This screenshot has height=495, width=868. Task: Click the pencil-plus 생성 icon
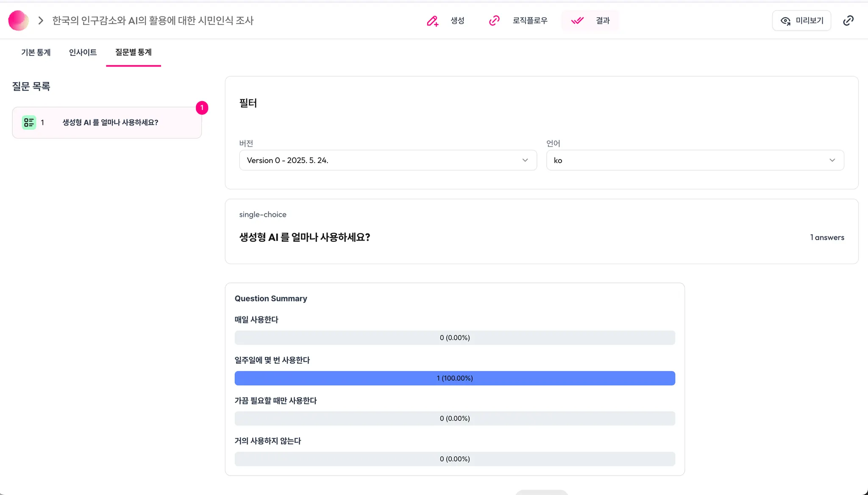point(432,21)
